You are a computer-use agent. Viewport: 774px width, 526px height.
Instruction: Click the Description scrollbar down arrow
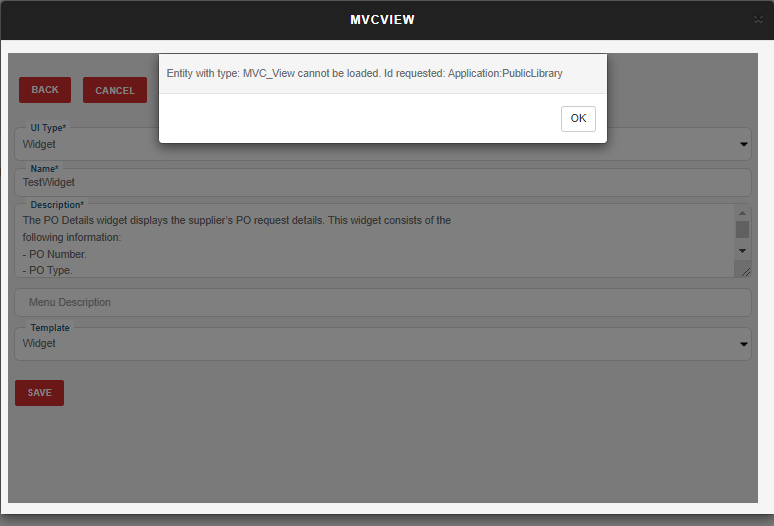point(742,251)
